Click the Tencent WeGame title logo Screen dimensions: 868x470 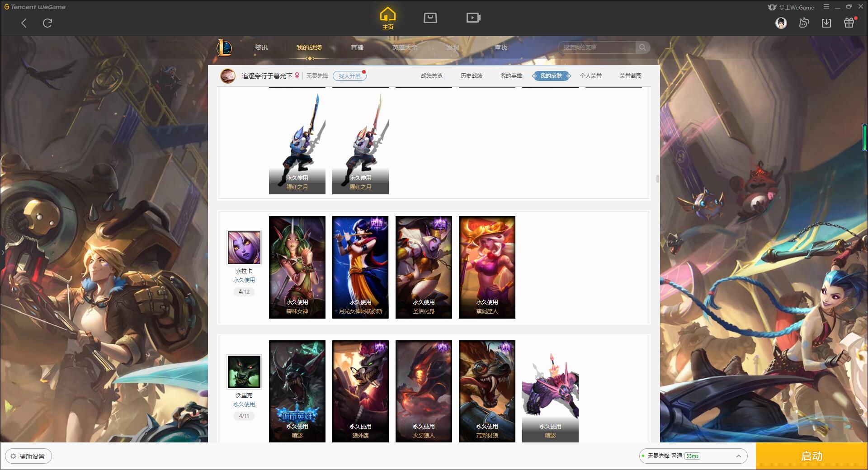click(35, 7)
